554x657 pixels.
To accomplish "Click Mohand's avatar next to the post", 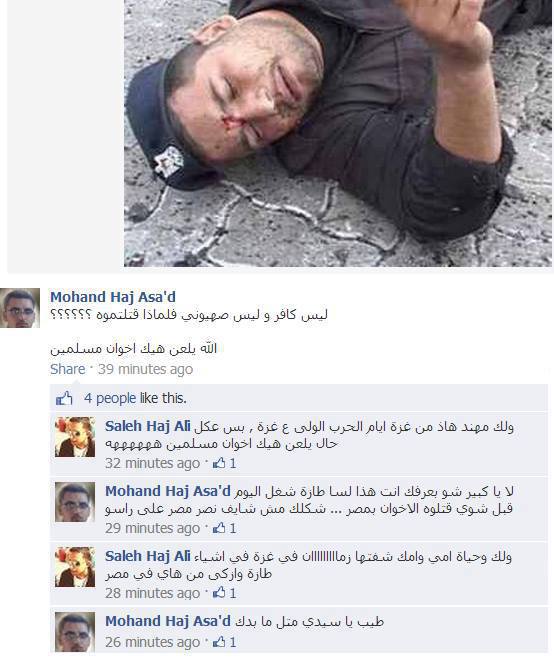I will click(20, 308).
